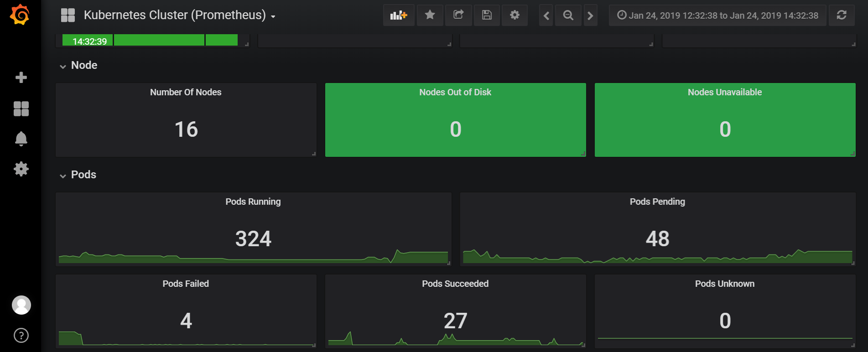This screenshot has height=352, width=868.
Task: Refresh the dashboard
Action: tap(842, 16)
